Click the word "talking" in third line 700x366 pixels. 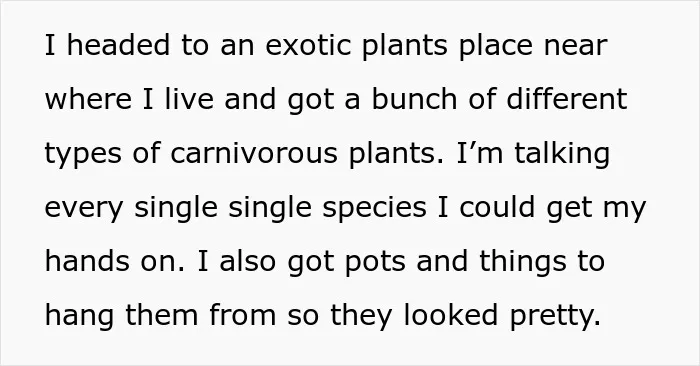pyautogui.click(x=562, y=155)
